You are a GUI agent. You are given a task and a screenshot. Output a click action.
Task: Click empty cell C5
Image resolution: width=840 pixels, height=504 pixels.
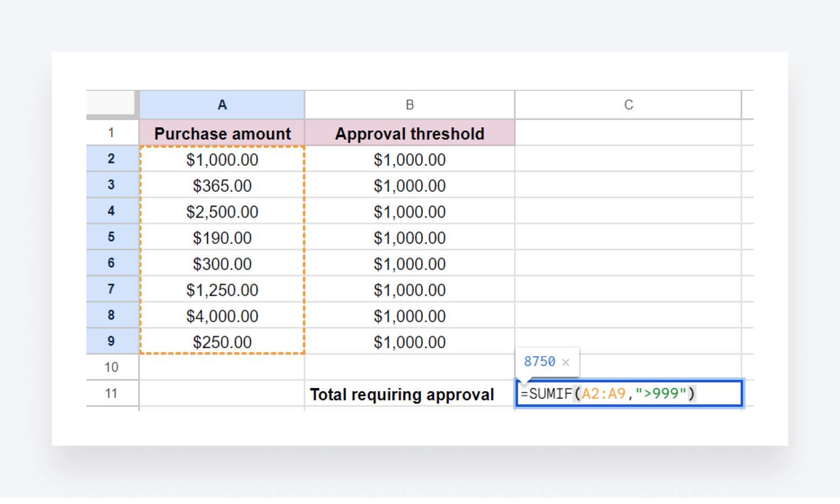point(628,237)
